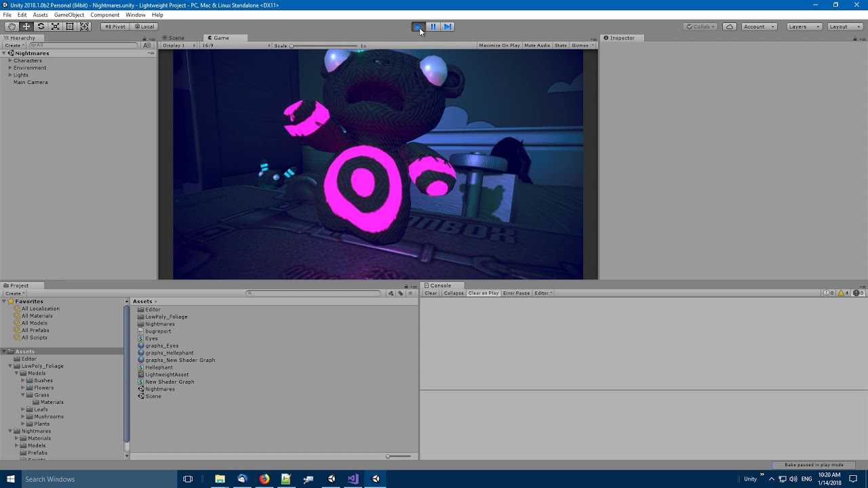Select the Eyes shader asset
The image size is (868, 488).
click(147, 338)
